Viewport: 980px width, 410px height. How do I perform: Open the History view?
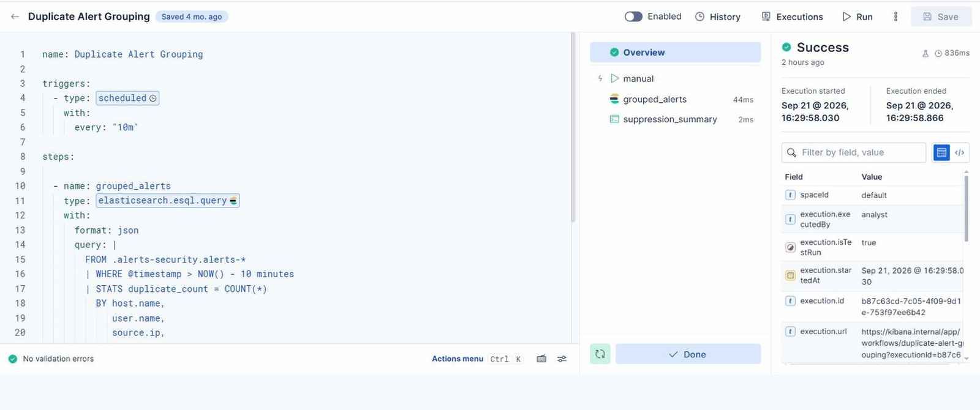click(718, 17)
